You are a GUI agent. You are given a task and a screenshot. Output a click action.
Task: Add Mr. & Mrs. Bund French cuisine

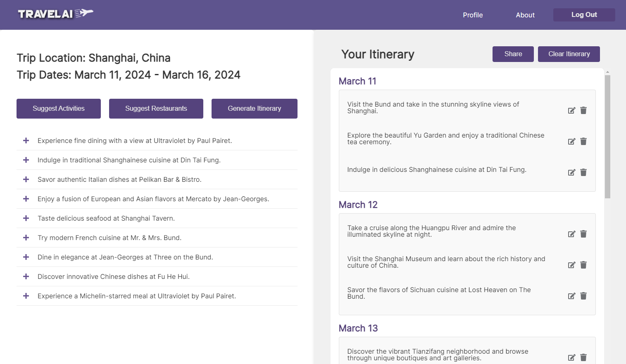[x=26, y=238]
